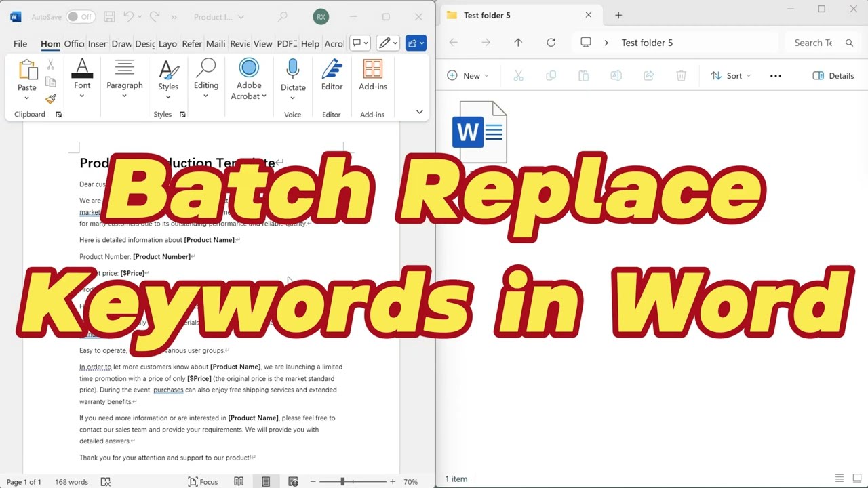The image size is (868, 488).
Task: Open the File menu in Word
Action: point(20,43)
